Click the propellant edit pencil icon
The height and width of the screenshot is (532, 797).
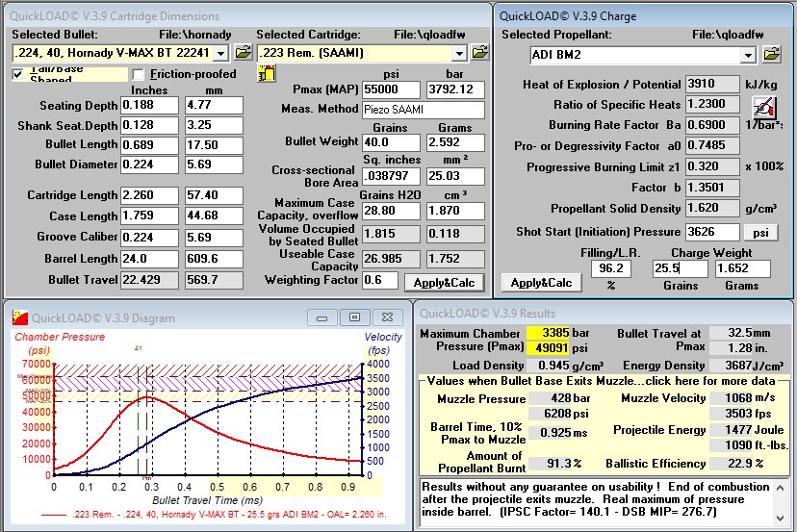764,107
